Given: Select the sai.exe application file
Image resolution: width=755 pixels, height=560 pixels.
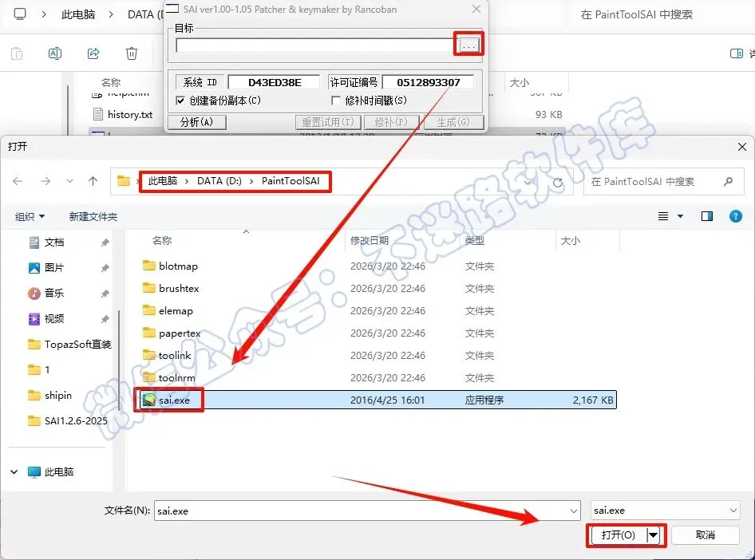Looking at the screenshot, I should [x=377, y=400].
